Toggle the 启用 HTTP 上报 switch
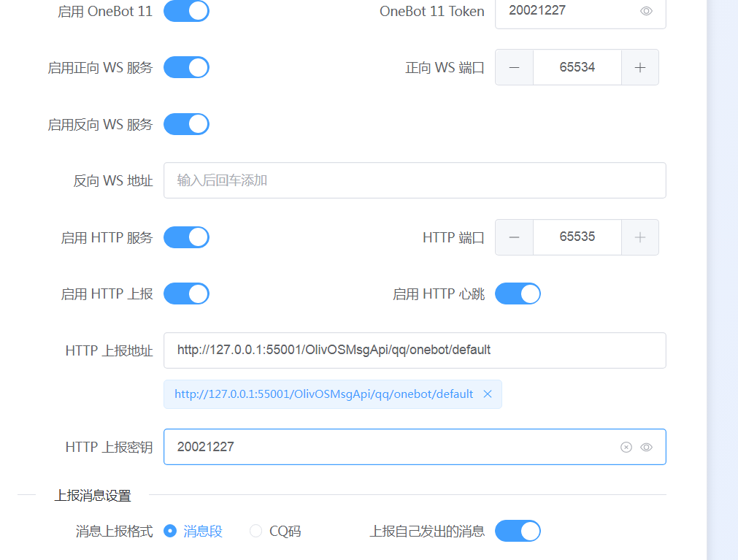The width and height of the screenshot is (738, 560). pos(186,294)
